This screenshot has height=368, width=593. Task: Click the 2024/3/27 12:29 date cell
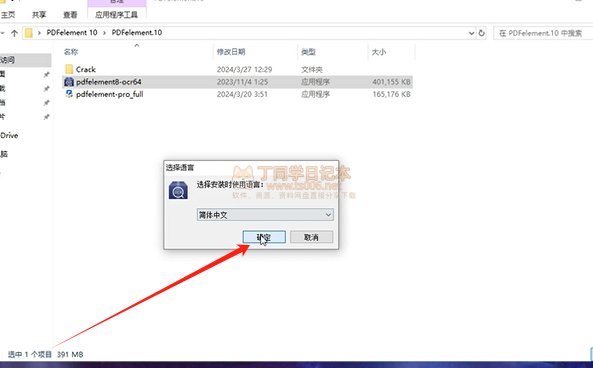(244, 70)
